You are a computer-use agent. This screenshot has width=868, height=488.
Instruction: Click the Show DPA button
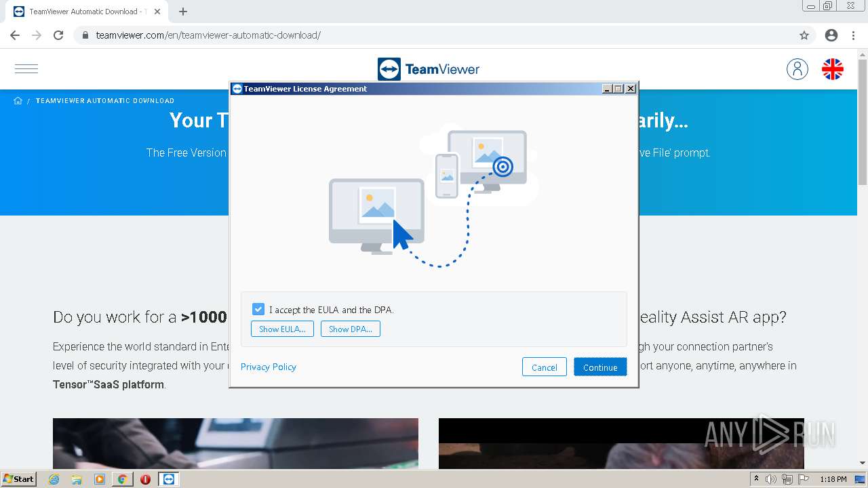(351, 329)
